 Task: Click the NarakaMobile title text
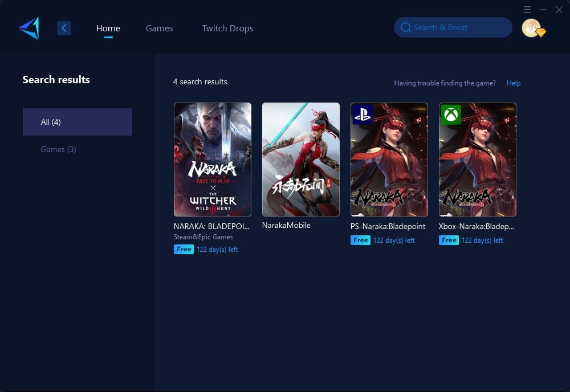tap(286, 225)
